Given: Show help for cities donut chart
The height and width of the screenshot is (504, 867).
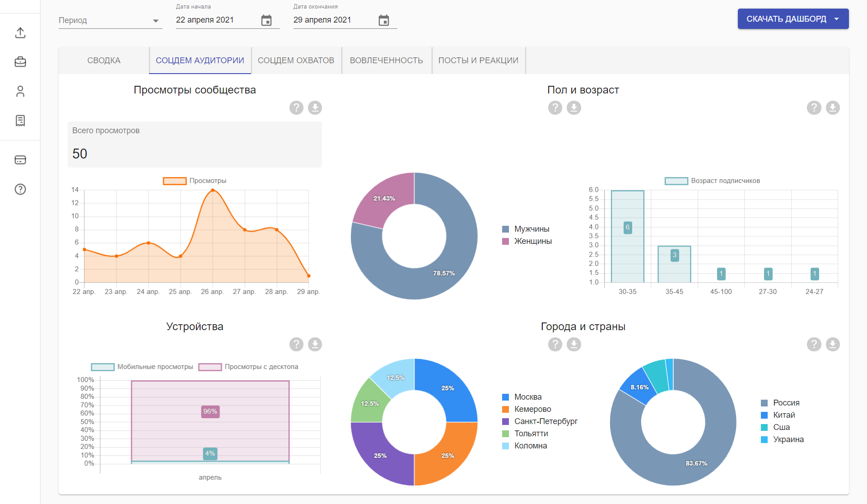Looking at the screenshot, I should (x=555, y=344).
